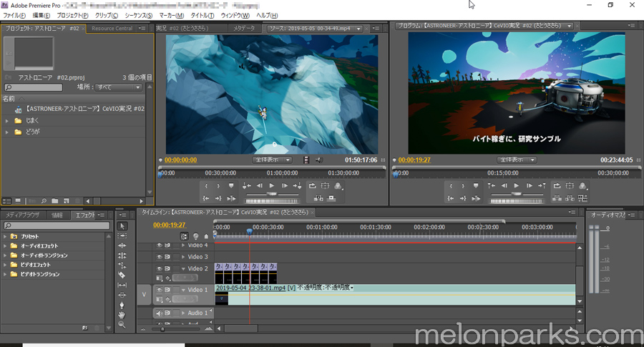Open Trim monitor from Program monitor
This screenshot has height=347, width=644.
582,198
